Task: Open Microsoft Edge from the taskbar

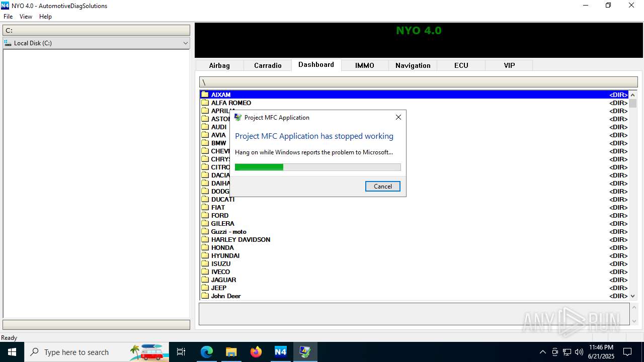Action: 207,352
